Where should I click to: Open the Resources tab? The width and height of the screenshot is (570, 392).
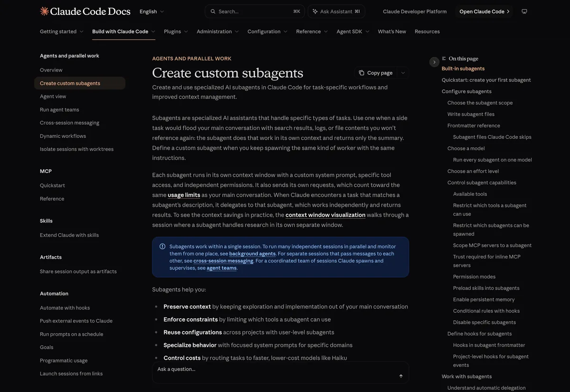[427, 31]
